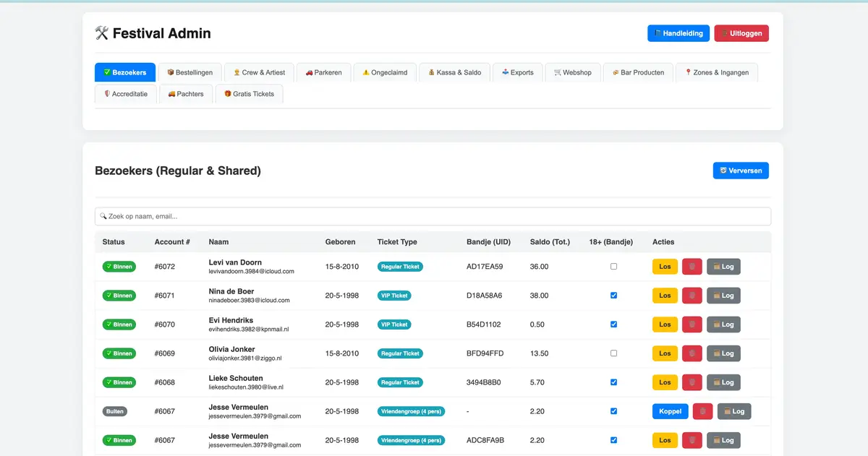Click the red delete icon for Levi van Doorn
The height and width of the screenshot is (456, 868).
692,267
